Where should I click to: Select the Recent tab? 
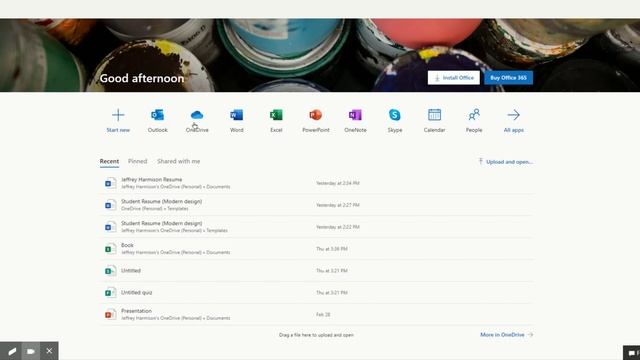click(x=109, y=161)
